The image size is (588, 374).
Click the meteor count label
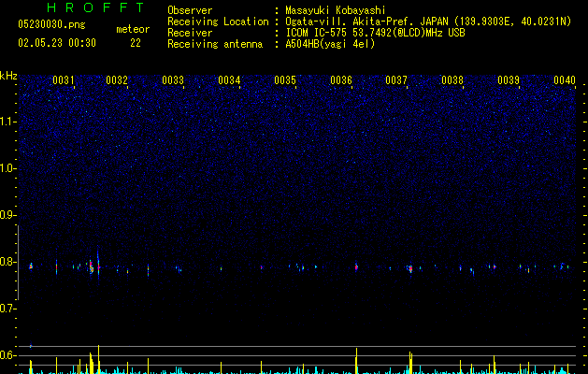pos(133,29)
